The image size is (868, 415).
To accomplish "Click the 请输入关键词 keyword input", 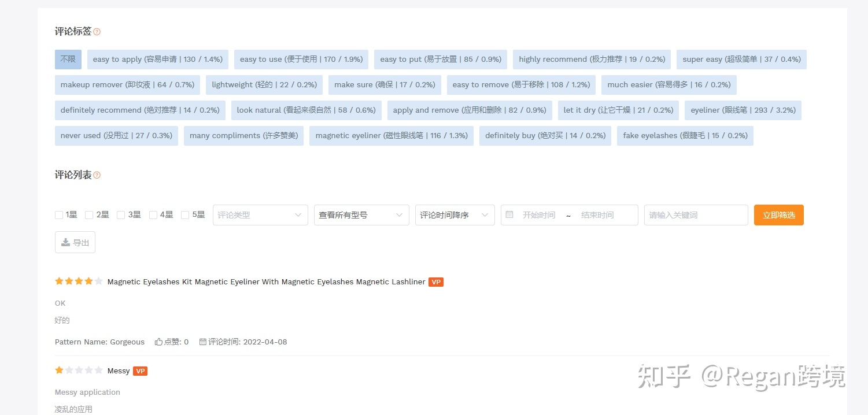I will click(x=696, y=215).
